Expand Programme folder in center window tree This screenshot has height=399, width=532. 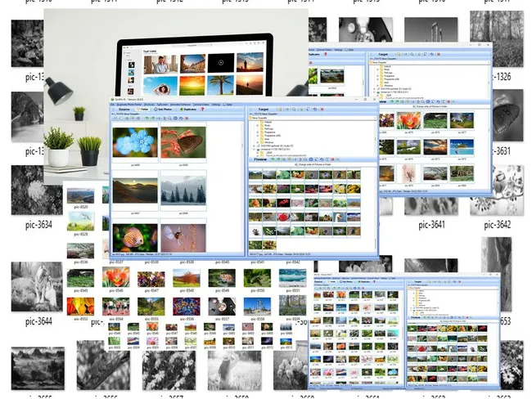click(x=258, y=132)
